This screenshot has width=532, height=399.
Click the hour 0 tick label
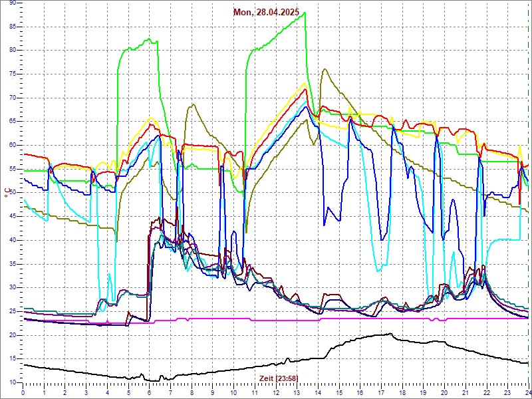pos(23,392)
